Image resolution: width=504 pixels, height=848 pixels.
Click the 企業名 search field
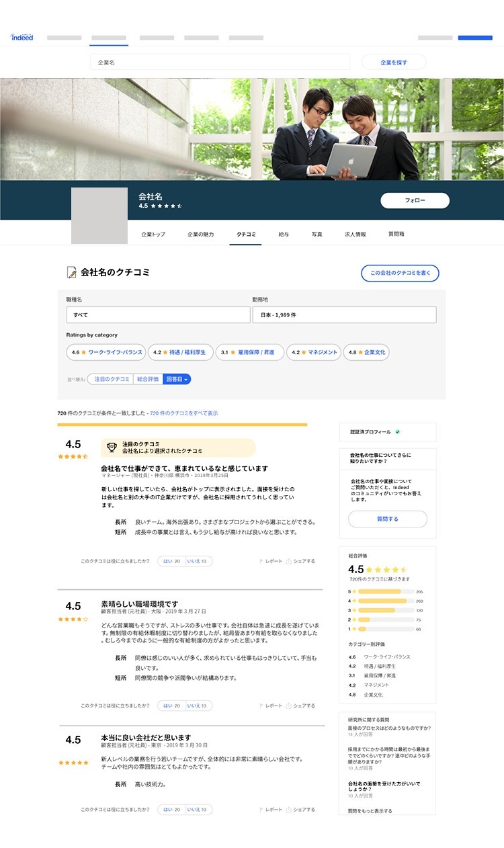coord(220,62)
